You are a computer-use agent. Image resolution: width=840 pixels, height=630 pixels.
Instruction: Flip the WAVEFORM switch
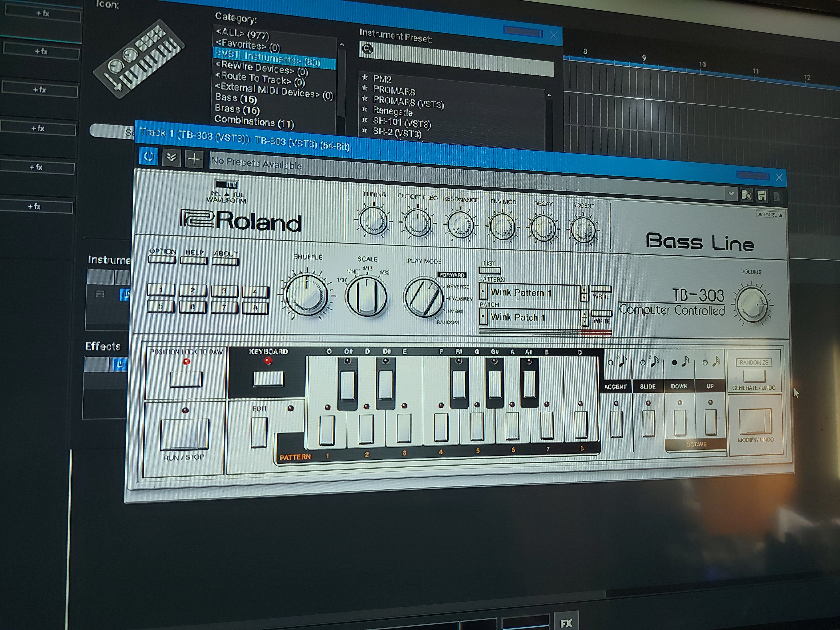227,185
